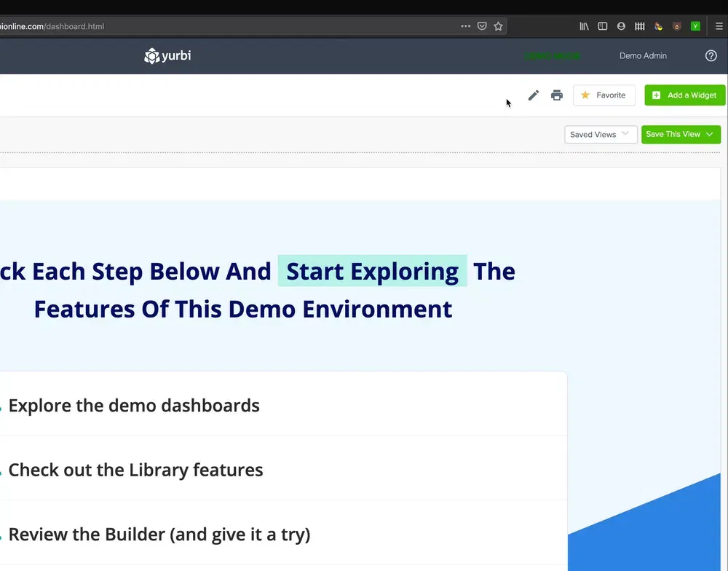This screenshot has height=571, width=728.
Task: Open the Firefox Library icon
Action: [584, 26]
